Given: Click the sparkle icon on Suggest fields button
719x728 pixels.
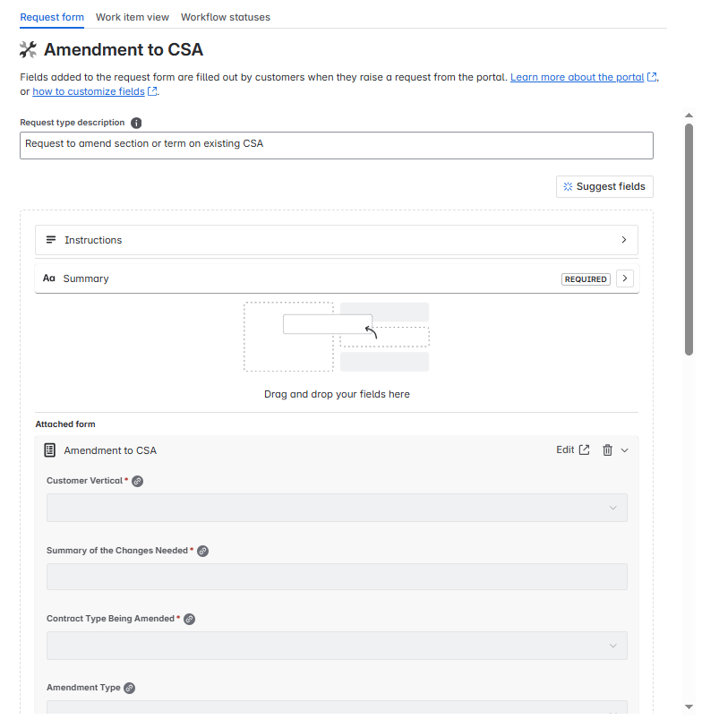Looking at the screenshot, I should tap(569, 186).
